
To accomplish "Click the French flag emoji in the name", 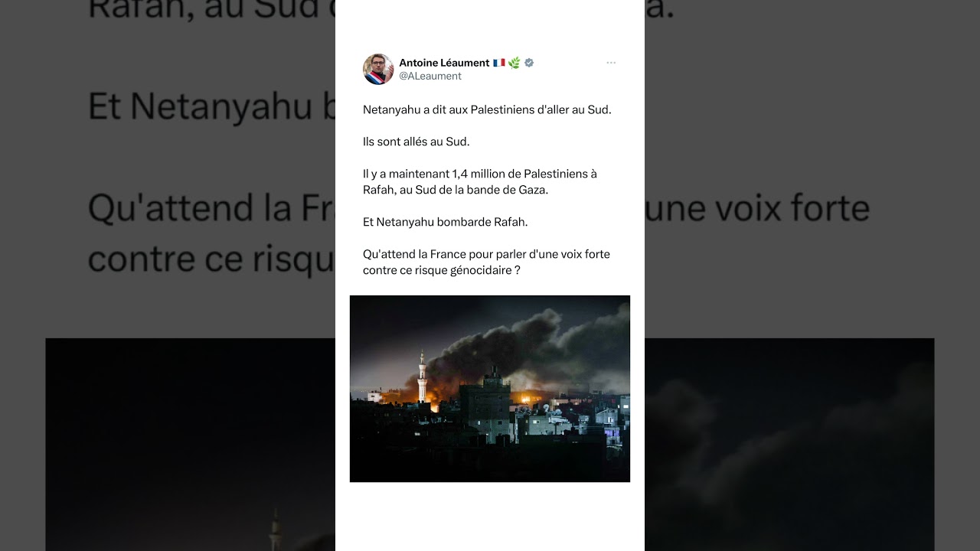I will click(x=499, y=63).
